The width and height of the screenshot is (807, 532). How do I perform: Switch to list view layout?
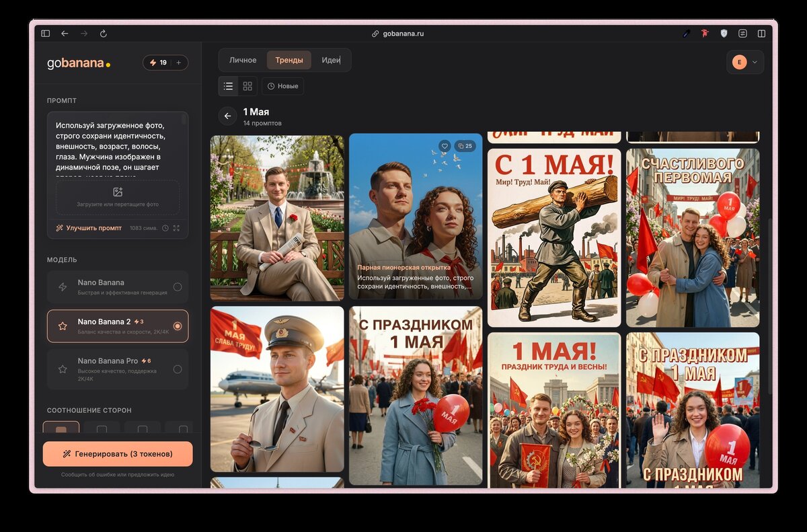coord(228,86)
